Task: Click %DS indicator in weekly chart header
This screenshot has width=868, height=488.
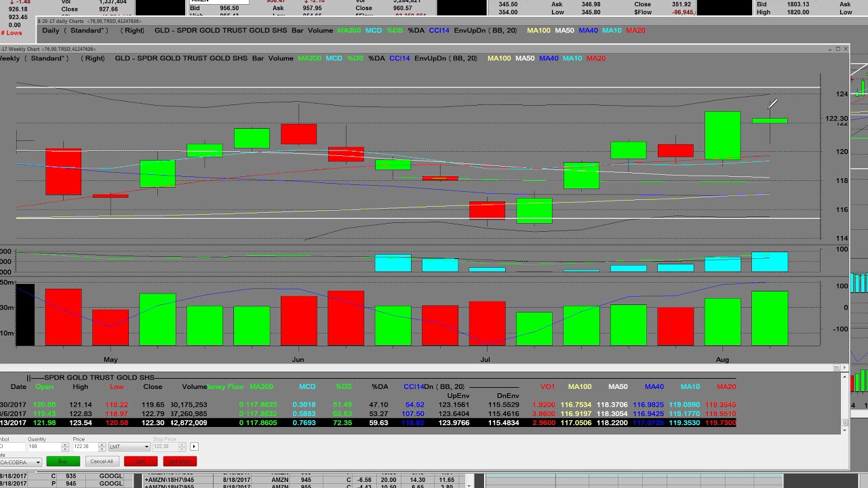Action: (x=355, y=58)
